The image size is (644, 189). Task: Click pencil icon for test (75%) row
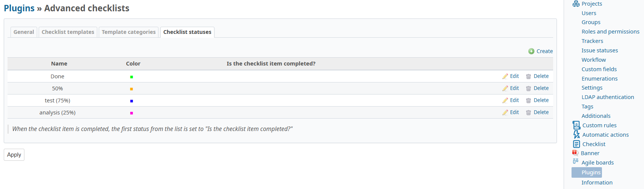pos(505,101)
